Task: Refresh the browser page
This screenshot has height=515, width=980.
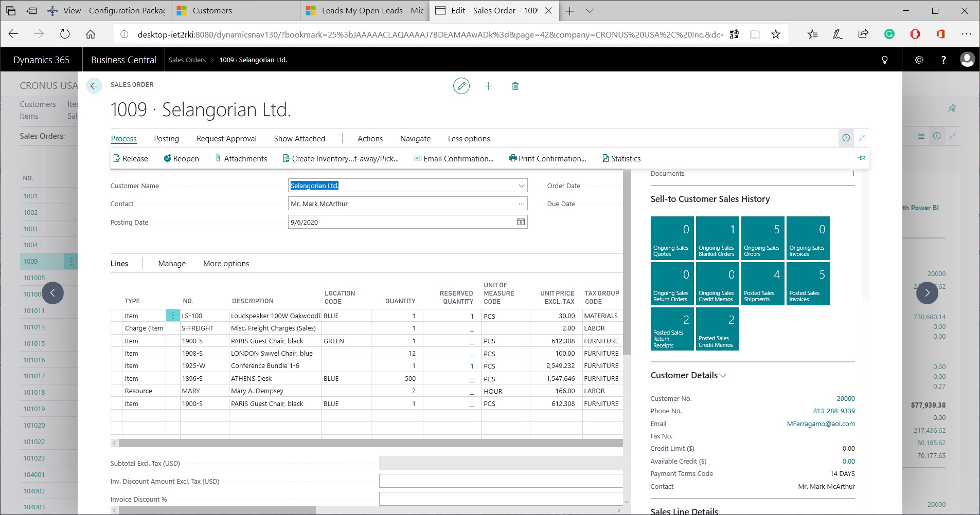Action: (x=65, y=34)
